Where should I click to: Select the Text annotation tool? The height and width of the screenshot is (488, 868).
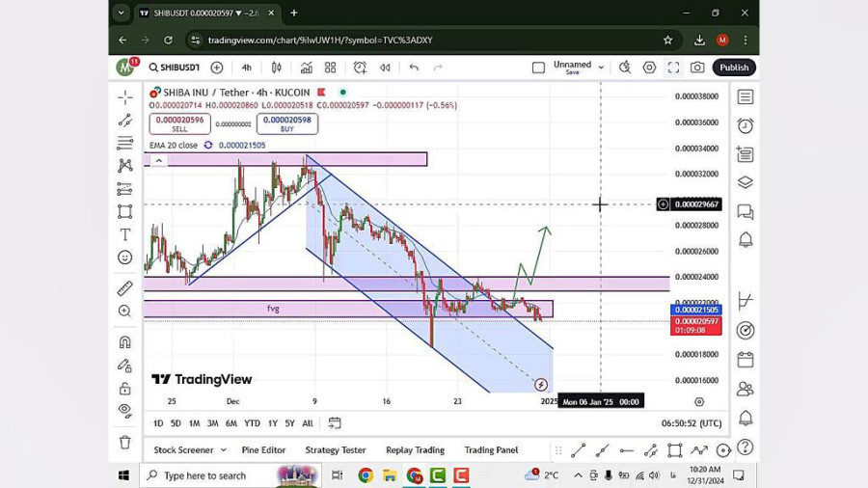click(x=125, y=234)
